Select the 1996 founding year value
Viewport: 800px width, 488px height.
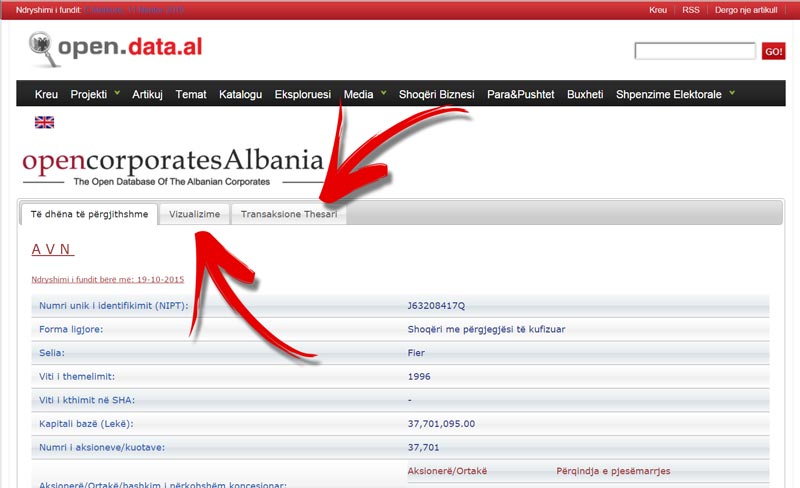pos(419,377)
